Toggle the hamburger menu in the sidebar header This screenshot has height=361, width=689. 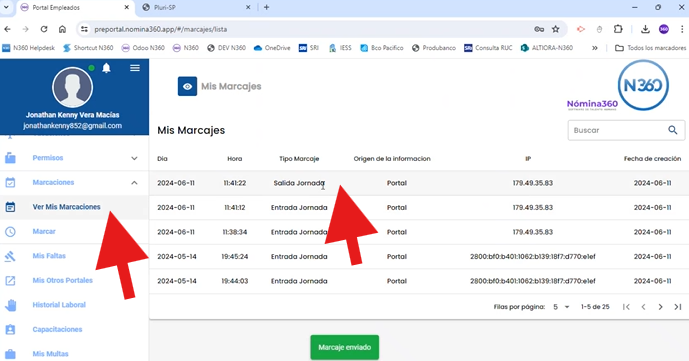coord(135,68)
